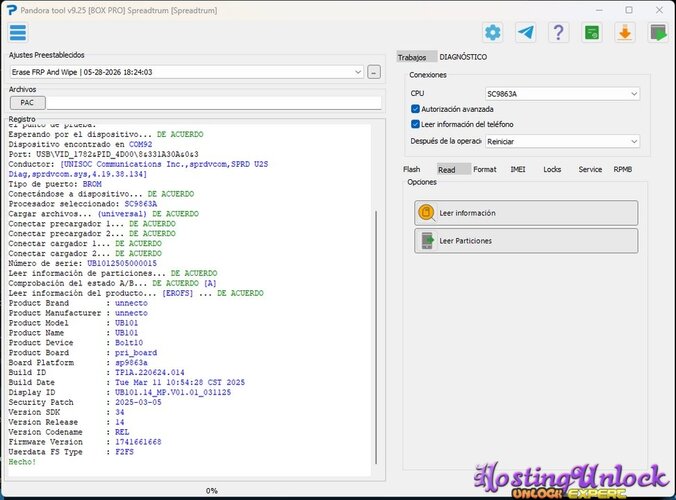Maximize the Pandora tool window
This screenshot has height=500, width=676.
(629, 10)
